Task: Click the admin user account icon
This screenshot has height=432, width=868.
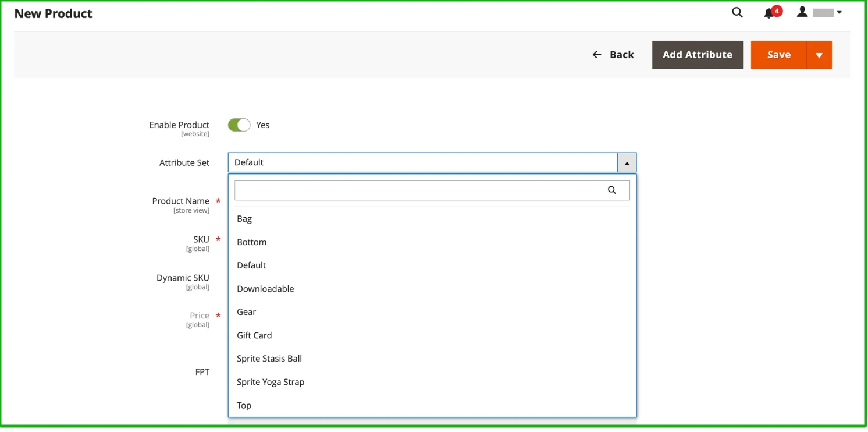Action: (x=802, y=12)
